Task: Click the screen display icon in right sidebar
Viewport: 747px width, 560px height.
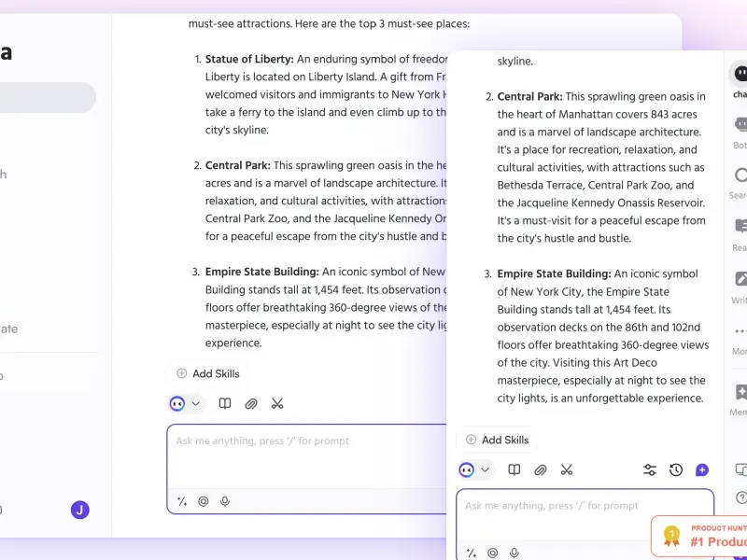Action: click(741, 469)
